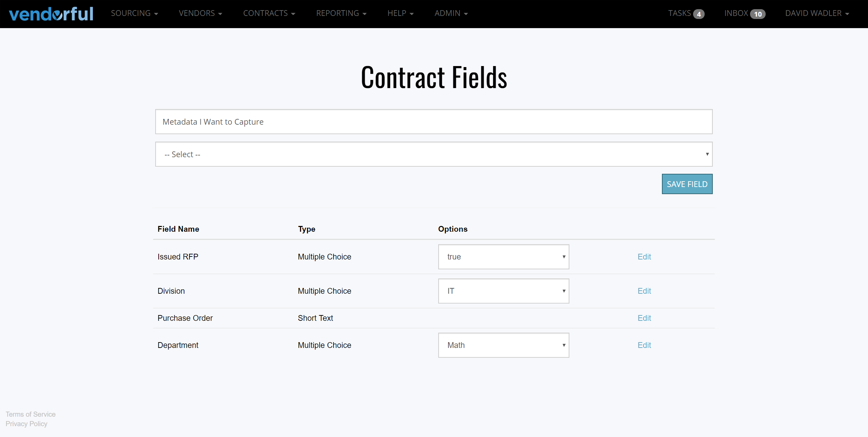The width and height of the screenshot is (868, 437).
Task: Open the ADMIN menu
Action: pos(451,14)
